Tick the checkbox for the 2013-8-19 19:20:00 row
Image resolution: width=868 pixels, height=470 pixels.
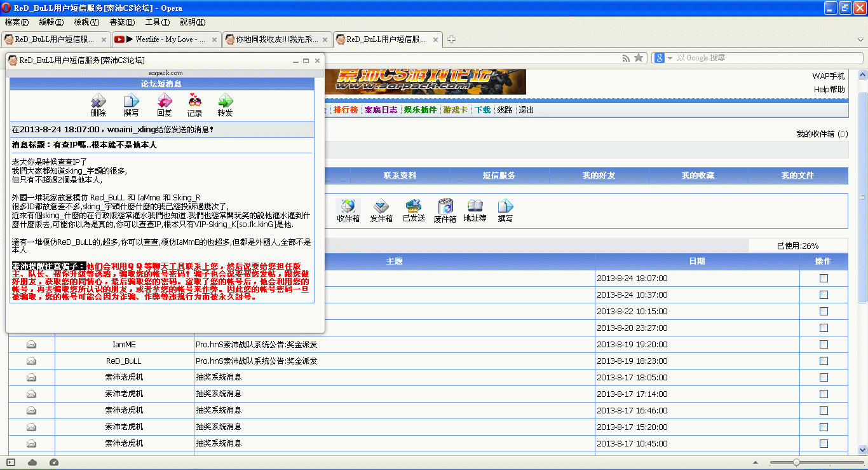pyautogui.click(x=824, y=344)
